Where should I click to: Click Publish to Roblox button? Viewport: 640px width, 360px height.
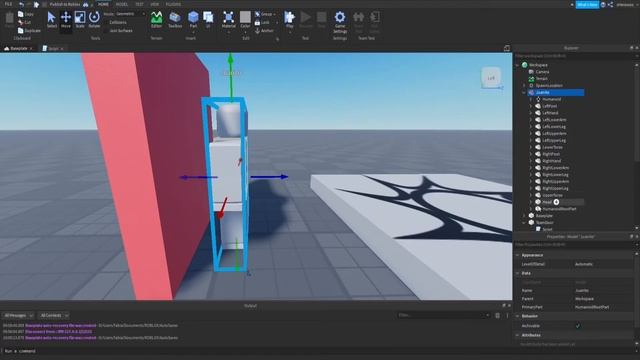[64, 4]
